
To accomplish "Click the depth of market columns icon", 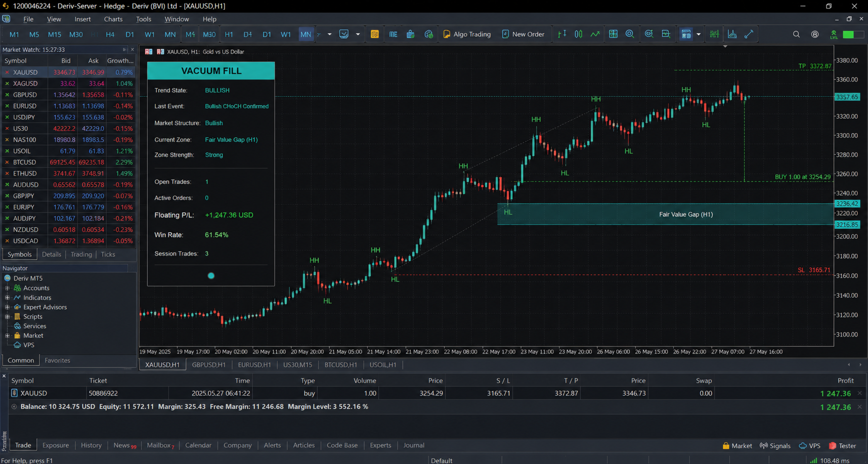I will tap(393, 34).
